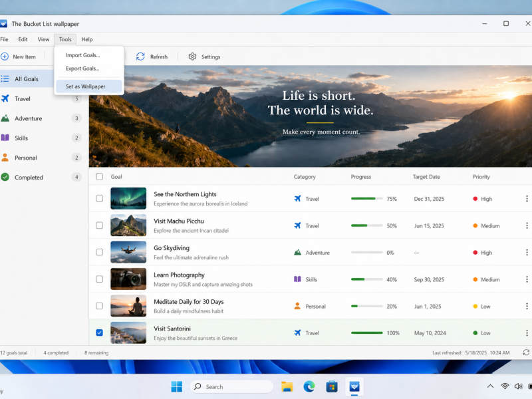
Task: Open the skydiver thumbnail for Go Skydiving
Action: point(128,252)
